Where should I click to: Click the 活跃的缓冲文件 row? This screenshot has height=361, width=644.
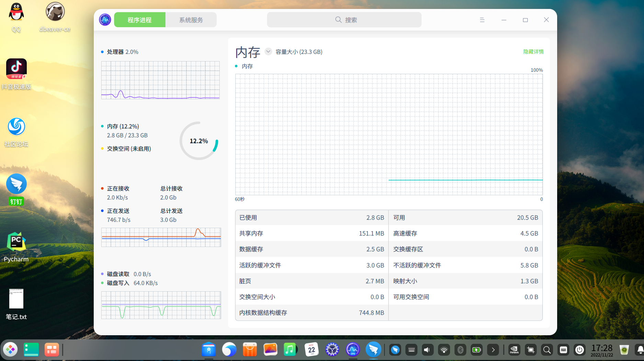312,265
